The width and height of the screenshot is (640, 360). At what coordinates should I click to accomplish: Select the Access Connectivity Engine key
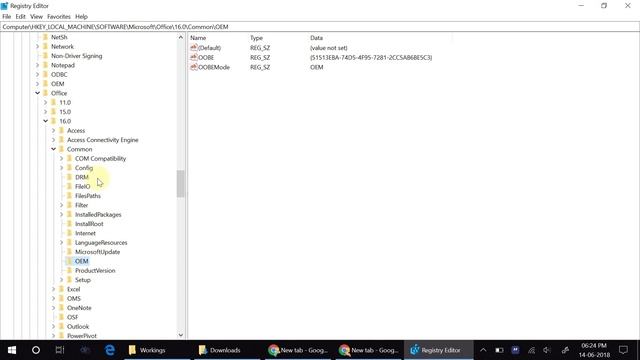point(102,140)
